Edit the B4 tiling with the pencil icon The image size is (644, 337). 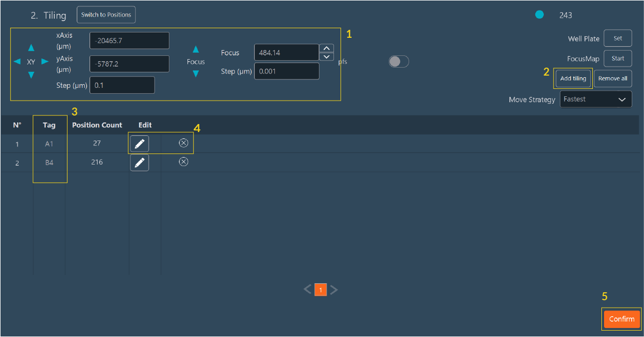point(139,162)
